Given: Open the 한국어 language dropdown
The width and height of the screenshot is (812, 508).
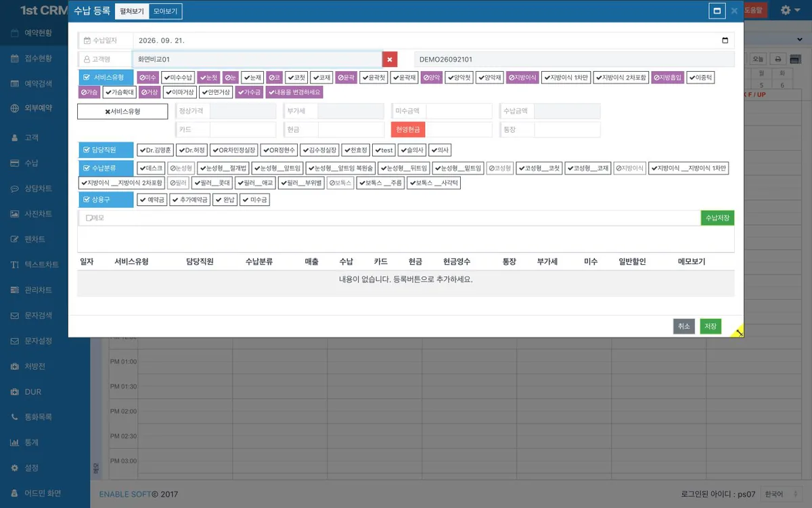Looking at the screenshot, I should point(783,494).
